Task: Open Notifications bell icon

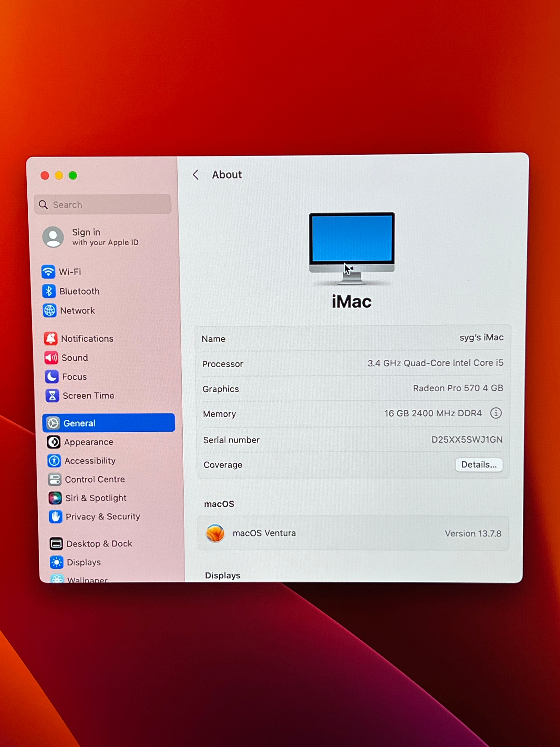Action: tap(51, 338)
